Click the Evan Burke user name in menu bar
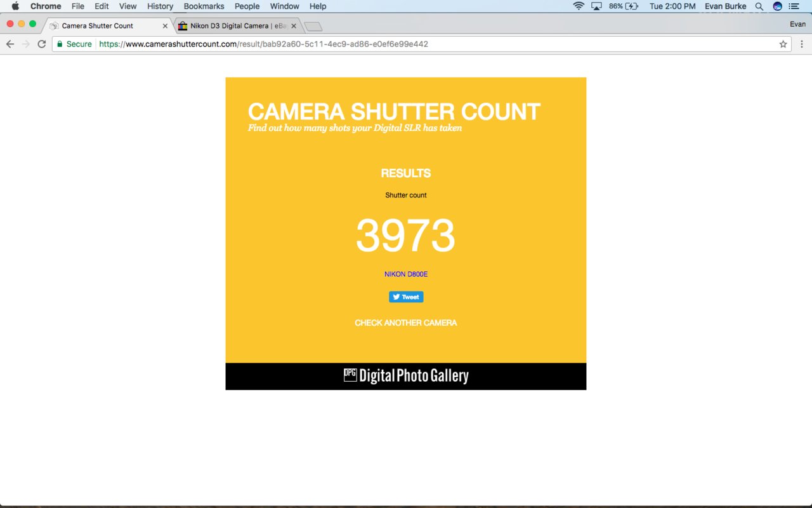The image size is (812, 508). click(x=726, y=6)
